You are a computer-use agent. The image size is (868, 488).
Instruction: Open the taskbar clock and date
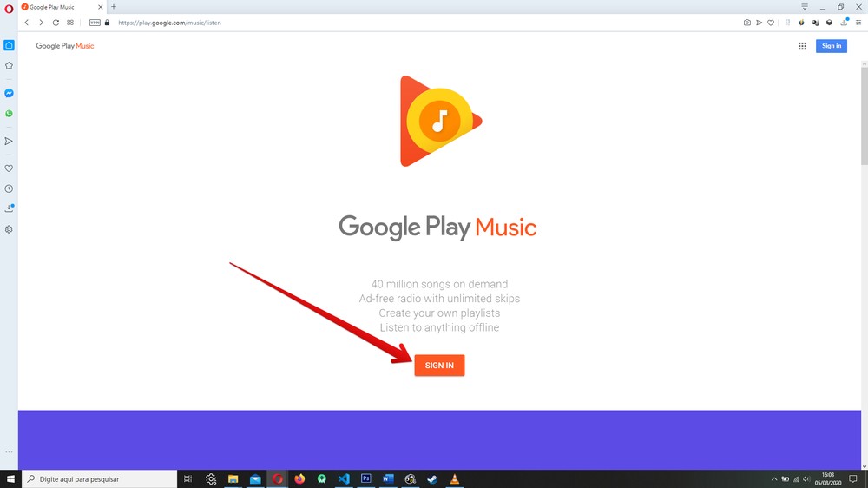pyautogui.click(x=828, y=479)
